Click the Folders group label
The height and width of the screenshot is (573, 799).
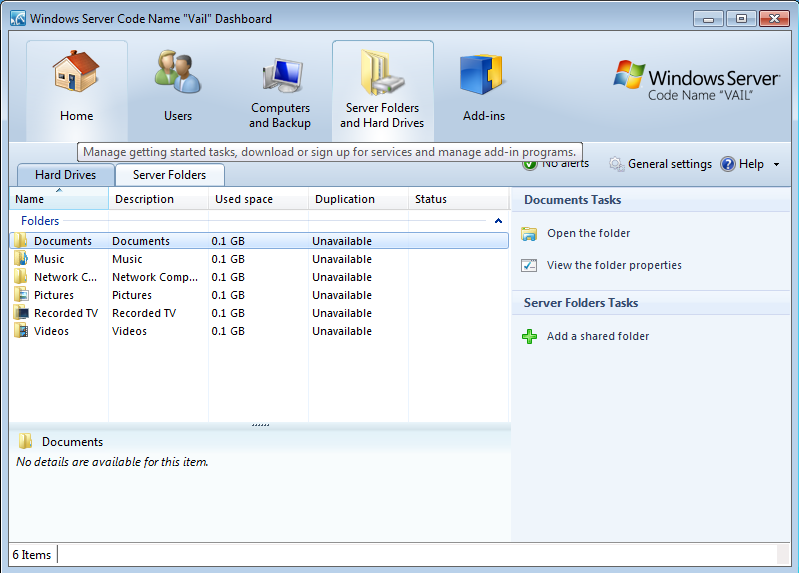point(40,221)
